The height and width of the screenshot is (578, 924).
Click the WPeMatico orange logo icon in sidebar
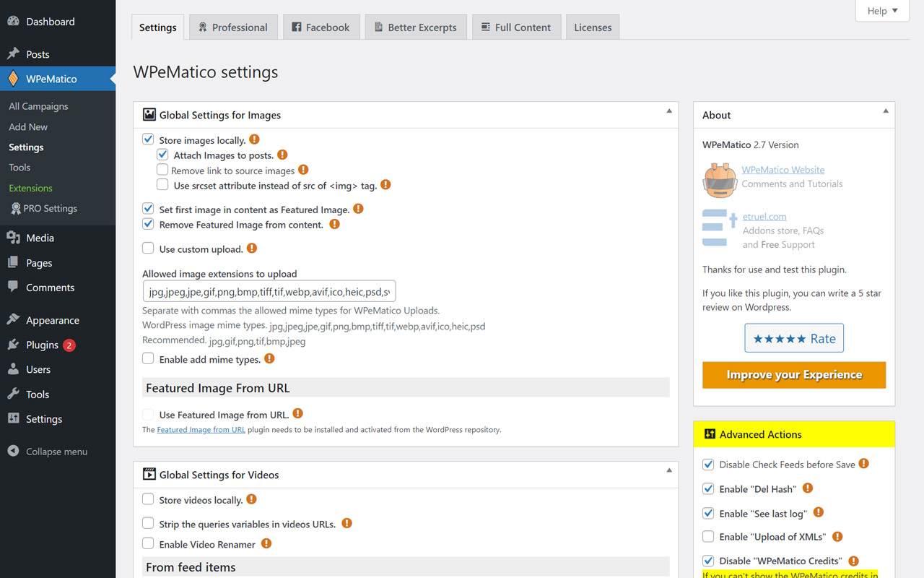tap(13, 79)
